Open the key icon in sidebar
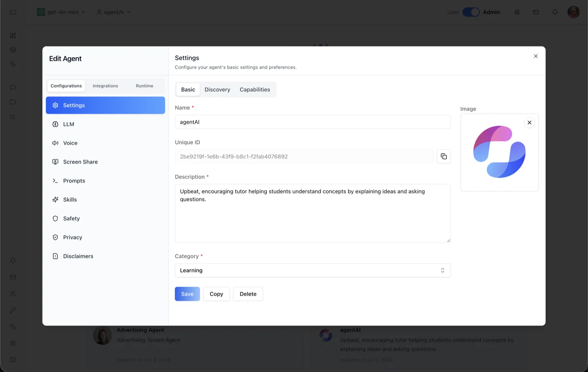This screenshot has height=372, width=588. (13, 310)
